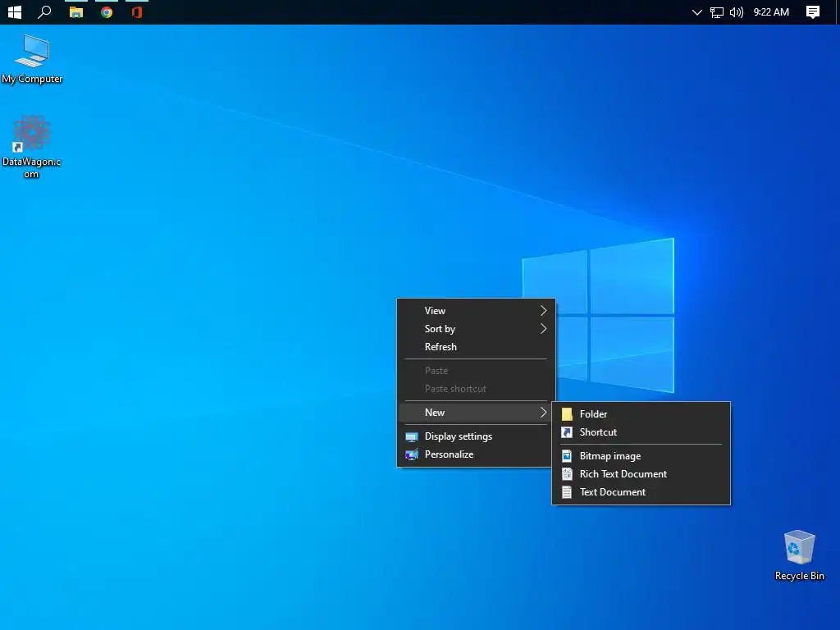Click the Shortcut arrow icon
Viewport: 840px width, 630px height.
[567, 432]
